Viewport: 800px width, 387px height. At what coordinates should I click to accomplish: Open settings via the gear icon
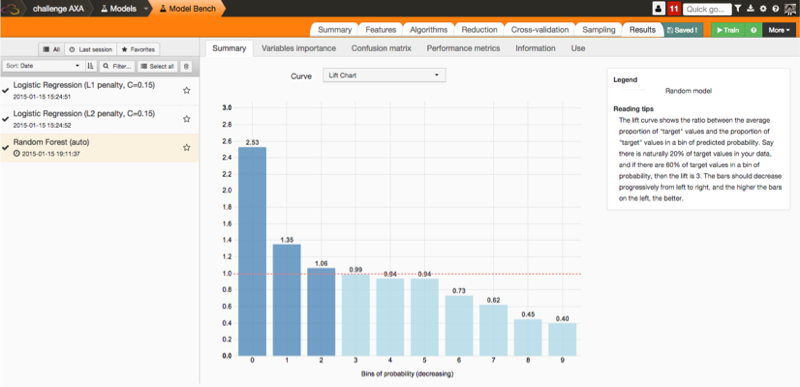pos(763,9)
